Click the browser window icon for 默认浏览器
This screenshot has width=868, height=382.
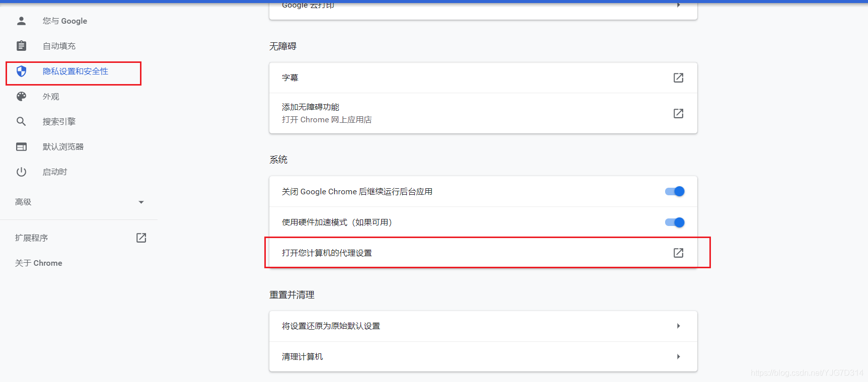tap(21, 146)
